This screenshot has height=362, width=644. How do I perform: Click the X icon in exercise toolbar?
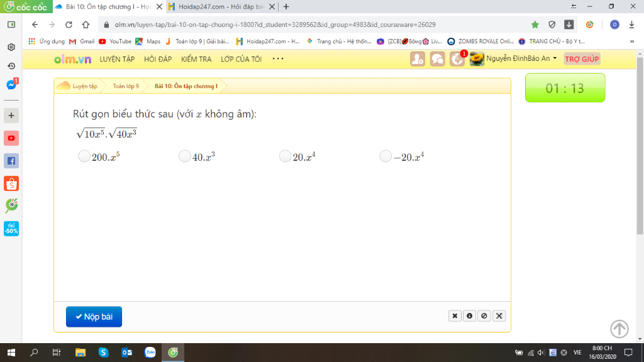455,315
